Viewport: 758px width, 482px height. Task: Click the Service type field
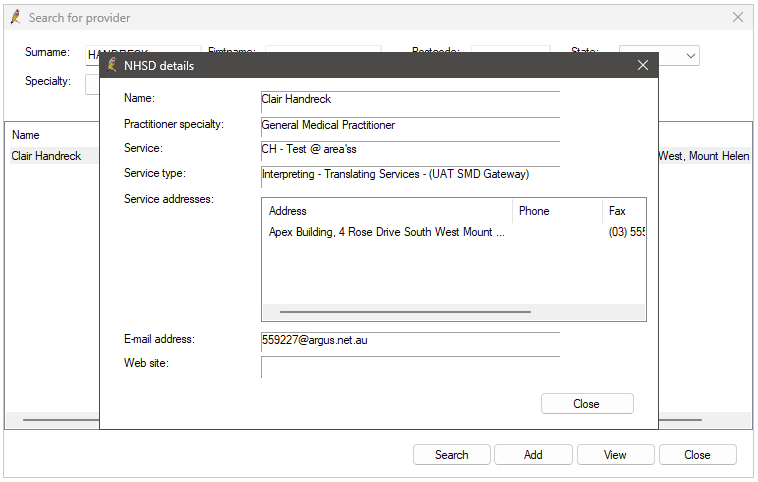pos(410,175)
